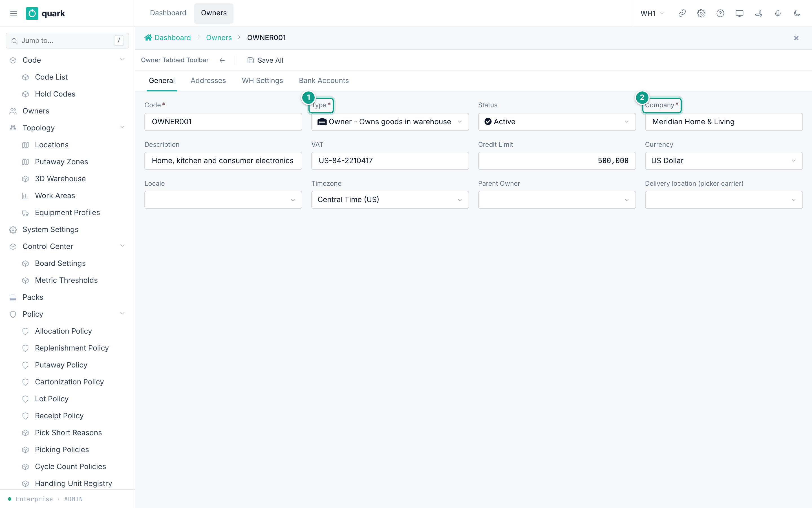Image resolution: width=812 pixels, height=508 pixels.
Task: Activate the microphone icon
Action: [778, 14]
